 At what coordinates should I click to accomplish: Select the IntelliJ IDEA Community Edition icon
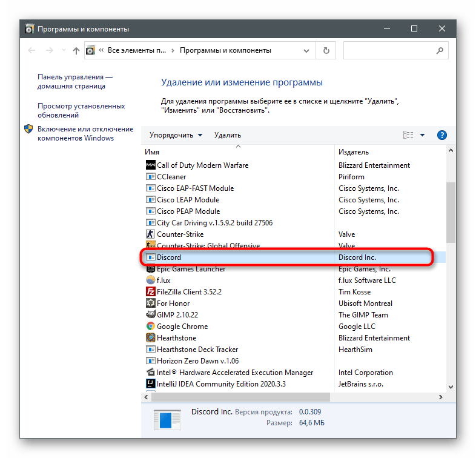151,383
